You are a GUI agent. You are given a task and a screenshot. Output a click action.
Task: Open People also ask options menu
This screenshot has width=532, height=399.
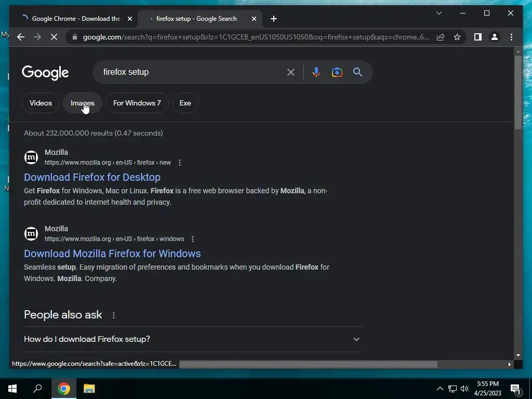pos(114,315)
